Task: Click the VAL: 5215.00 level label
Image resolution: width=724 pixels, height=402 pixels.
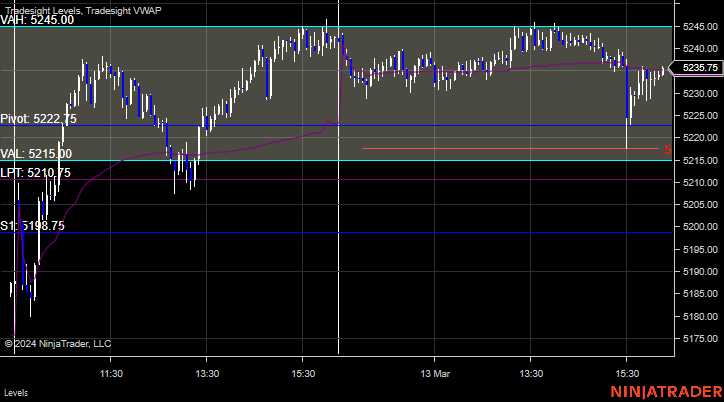Action: (x=36, y=154)
